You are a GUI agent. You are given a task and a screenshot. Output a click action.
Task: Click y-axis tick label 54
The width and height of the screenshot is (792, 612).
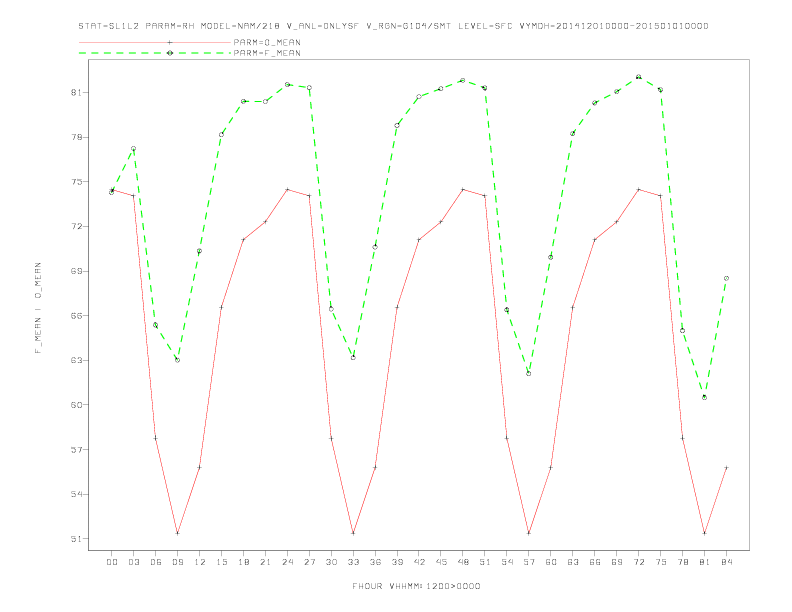tap(76, 494)
